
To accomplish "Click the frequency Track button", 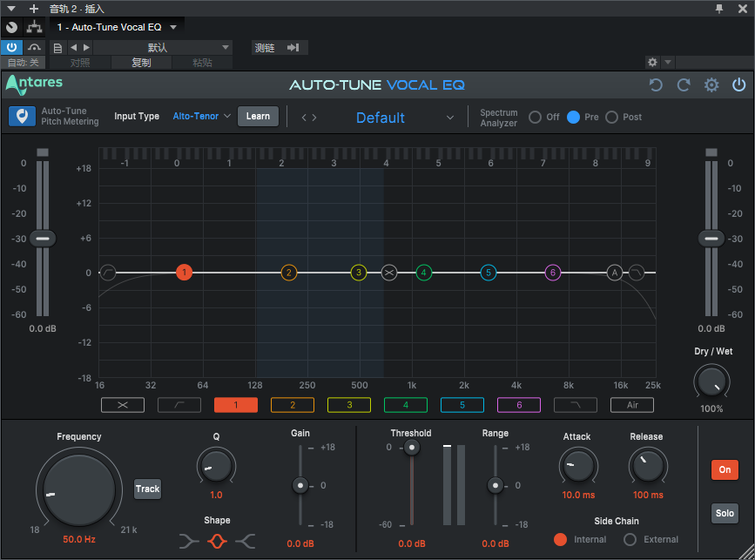I will pos(147,489).
